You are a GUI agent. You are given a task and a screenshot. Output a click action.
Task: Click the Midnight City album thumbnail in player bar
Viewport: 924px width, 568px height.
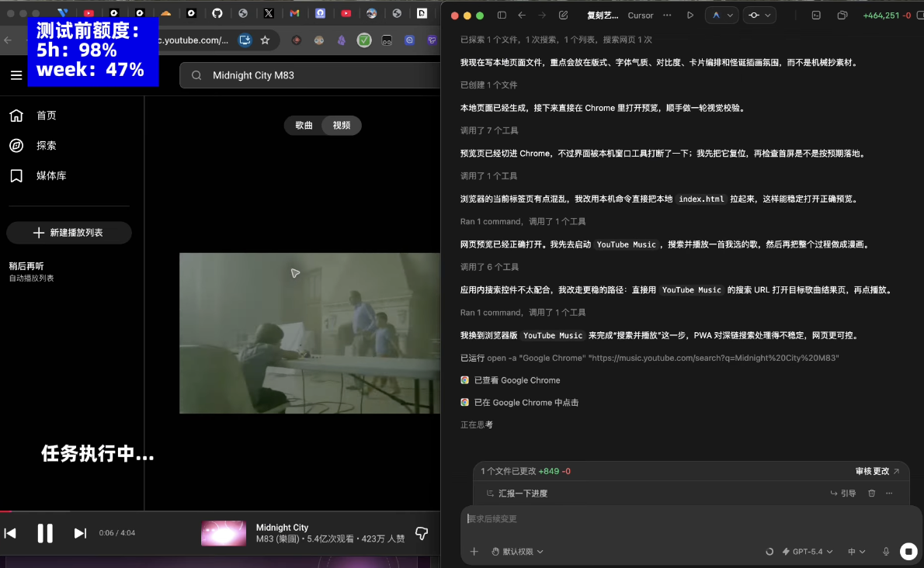click(x=224, y=533)
